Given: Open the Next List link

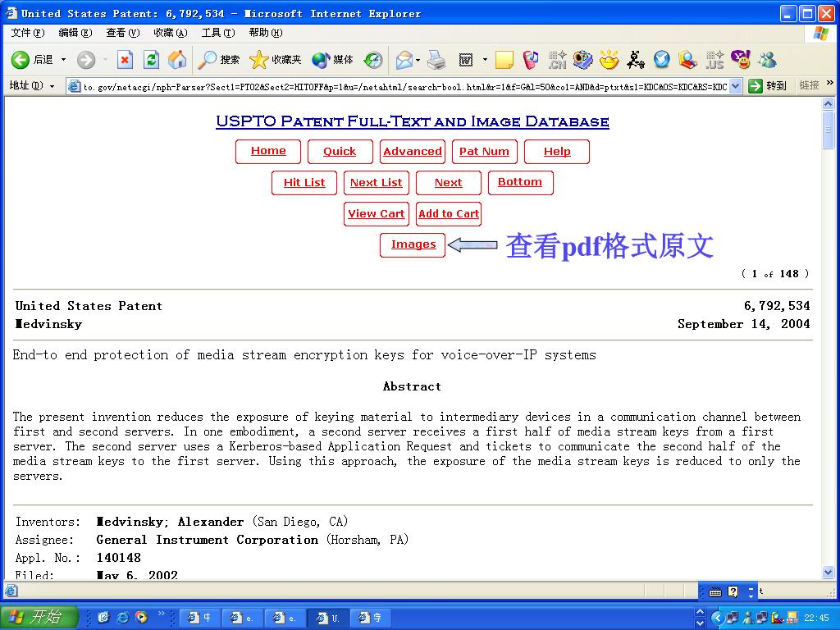Looking at the screenshot, I should (376, 183).
